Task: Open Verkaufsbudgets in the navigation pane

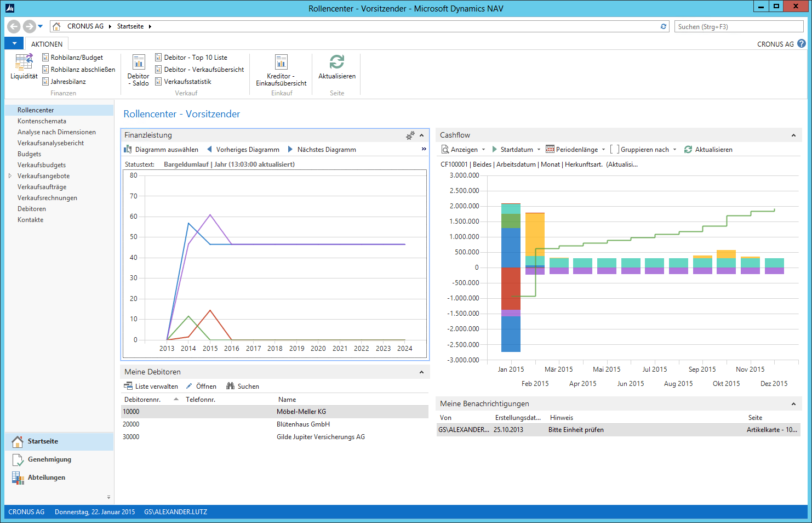Action: 42,165
